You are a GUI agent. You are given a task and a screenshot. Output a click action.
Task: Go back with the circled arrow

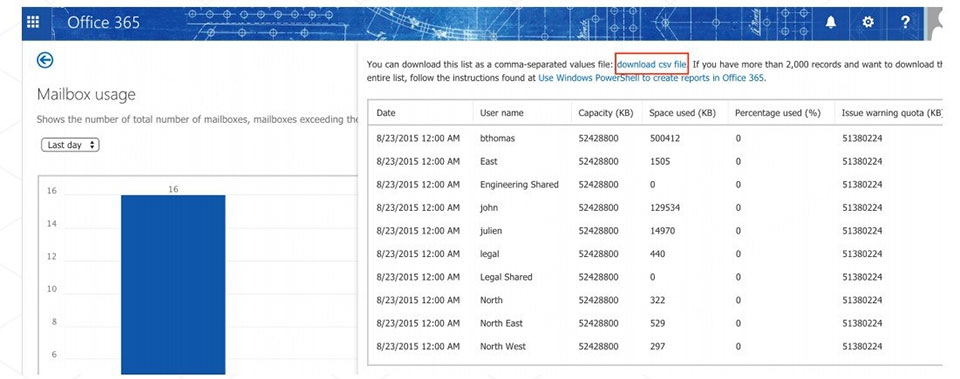(x=45, y=59)
